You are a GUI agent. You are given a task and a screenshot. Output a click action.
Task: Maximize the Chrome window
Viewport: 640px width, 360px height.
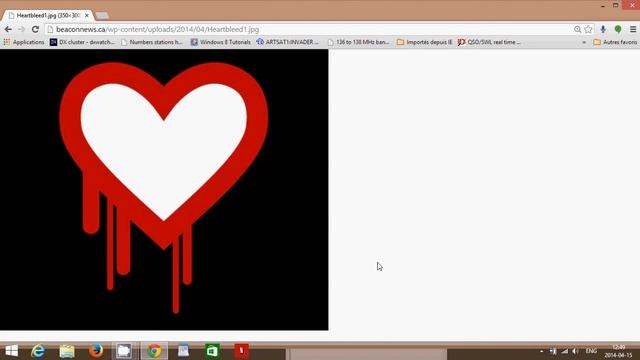click(x=616, y=5)
